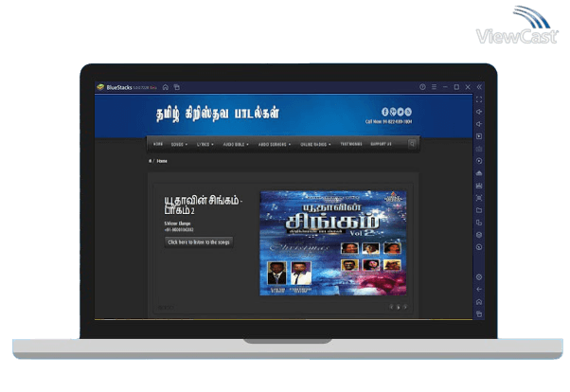570x392 pixels.
Task: Open the BlueStacks hamburger menu
Action: coord(434,87)
